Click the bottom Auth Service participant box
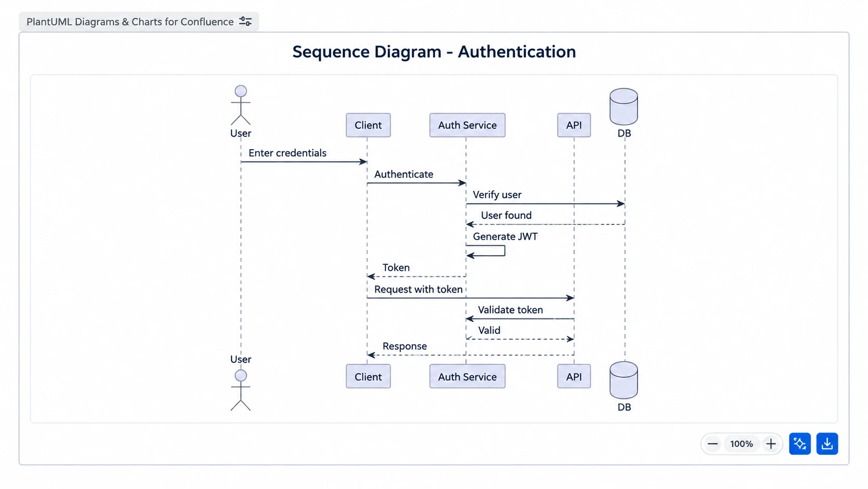Image resolution: width=868 pixels, height=489 pixels. click(467, 376)
